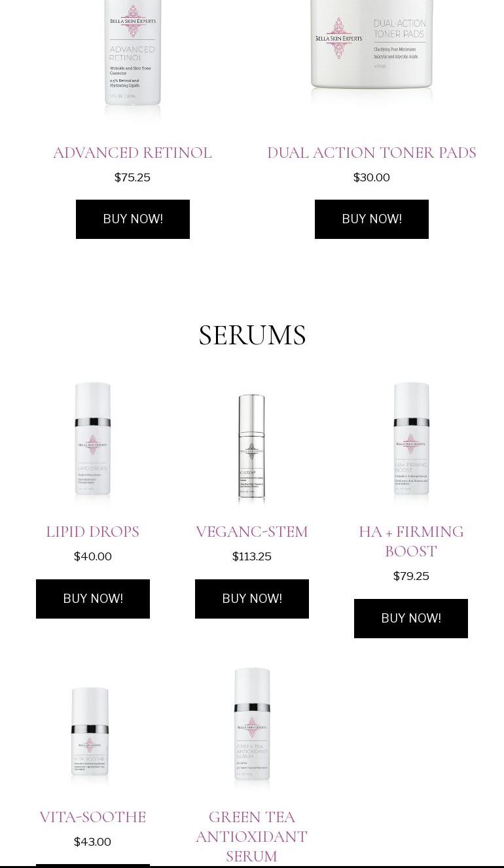Select the silver VeganC-Stem bottle image

click(x=252, y=448)
